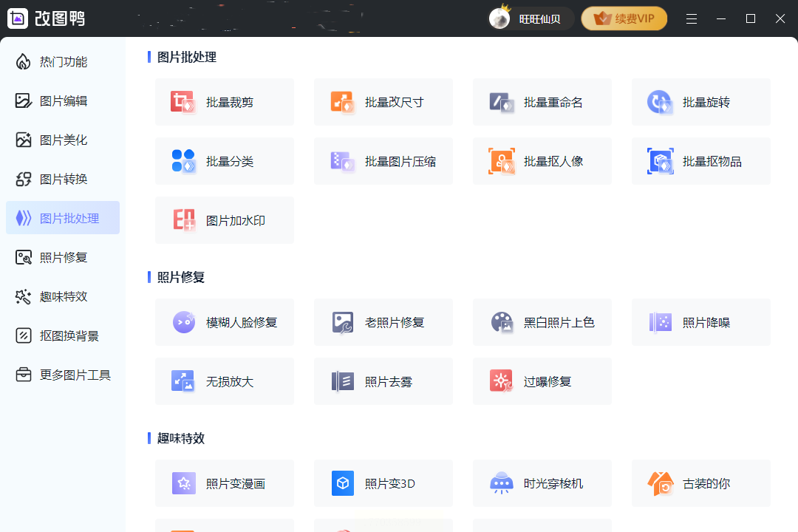Select 图片转换 in the sidebar

tap(63, 180)
